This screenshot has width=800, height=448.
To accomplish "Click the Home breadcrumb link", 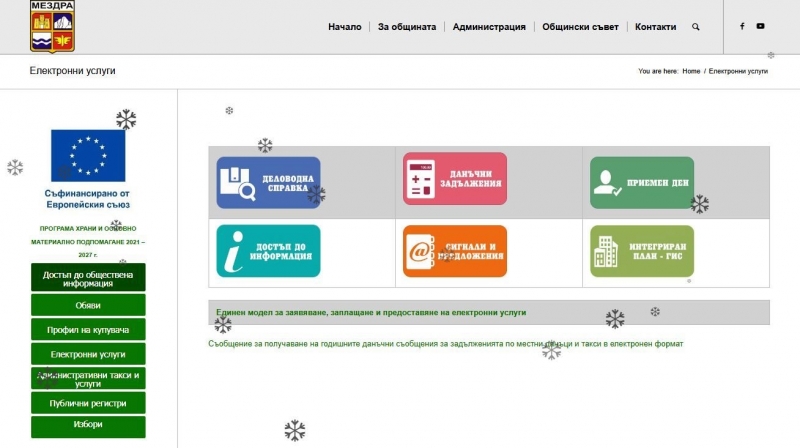I will (x=691, y=72).
